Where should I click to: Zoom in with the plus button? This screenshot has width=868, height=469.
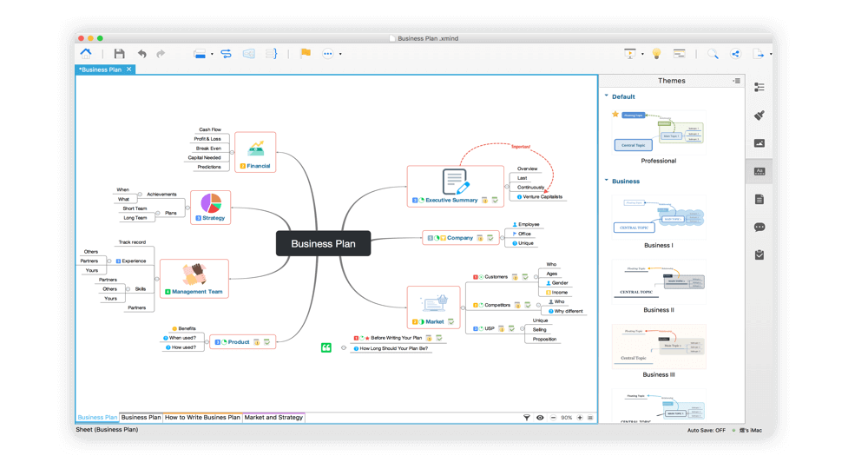(x=580, y=418)
